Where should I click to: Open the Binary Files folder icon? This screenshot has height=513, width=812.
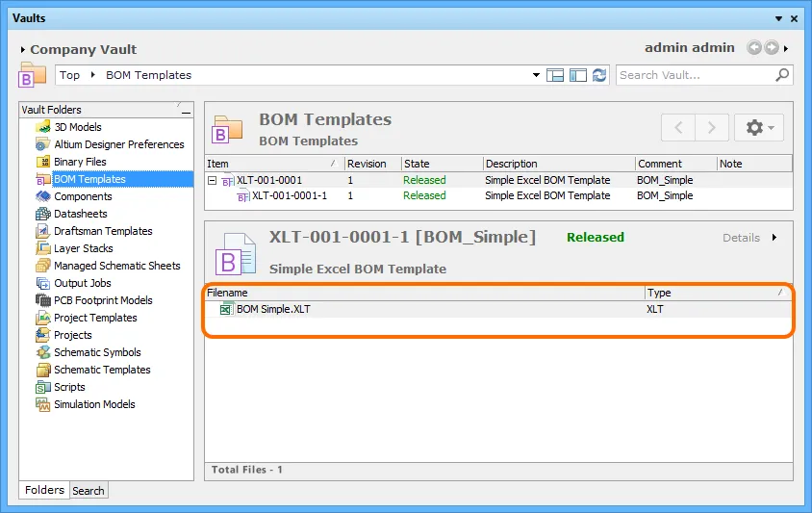(43, 162)
